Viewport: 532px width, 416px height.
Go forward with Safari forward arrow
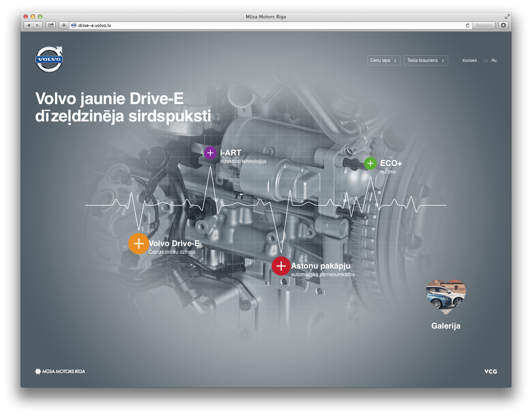tap(38, 25)
